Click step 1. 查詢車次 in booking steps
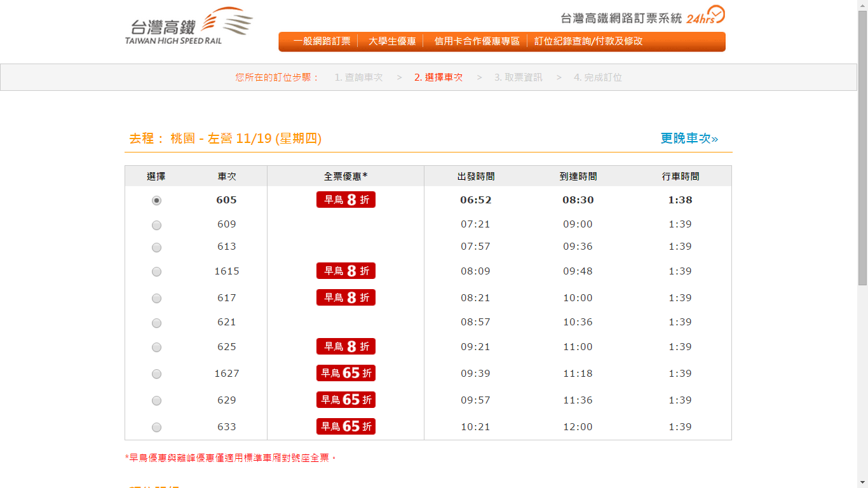The width and height of the screenshot is (868, 488). coord(358,78)
